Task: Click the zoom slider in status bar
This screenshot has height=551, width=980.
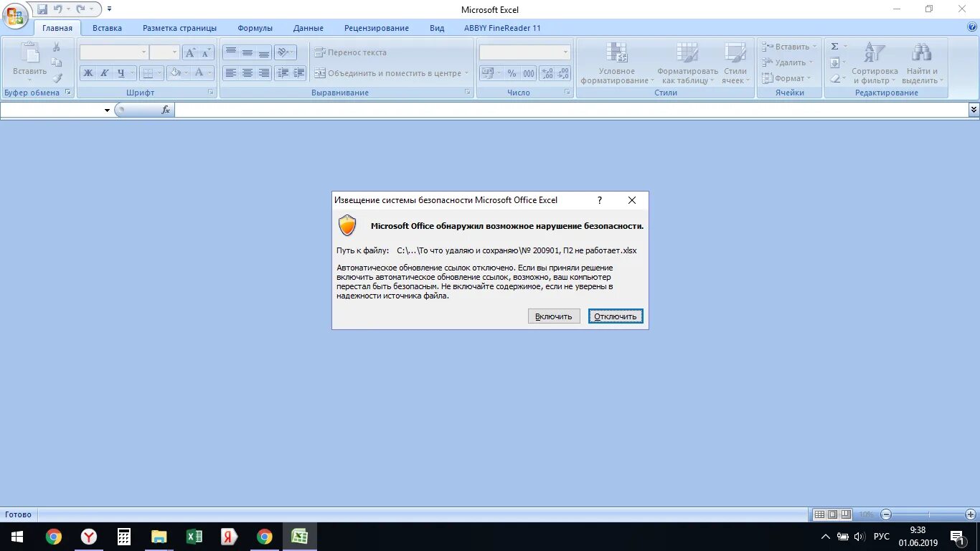Action: pos(928,514)
